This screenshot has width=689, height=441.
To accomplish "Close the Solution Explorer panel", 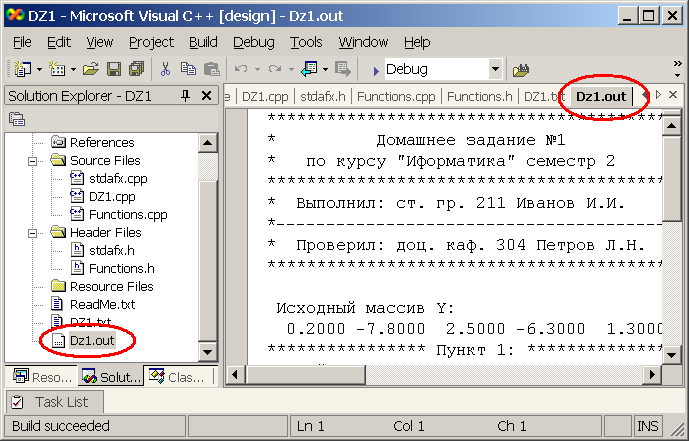I will pos(207,96).
